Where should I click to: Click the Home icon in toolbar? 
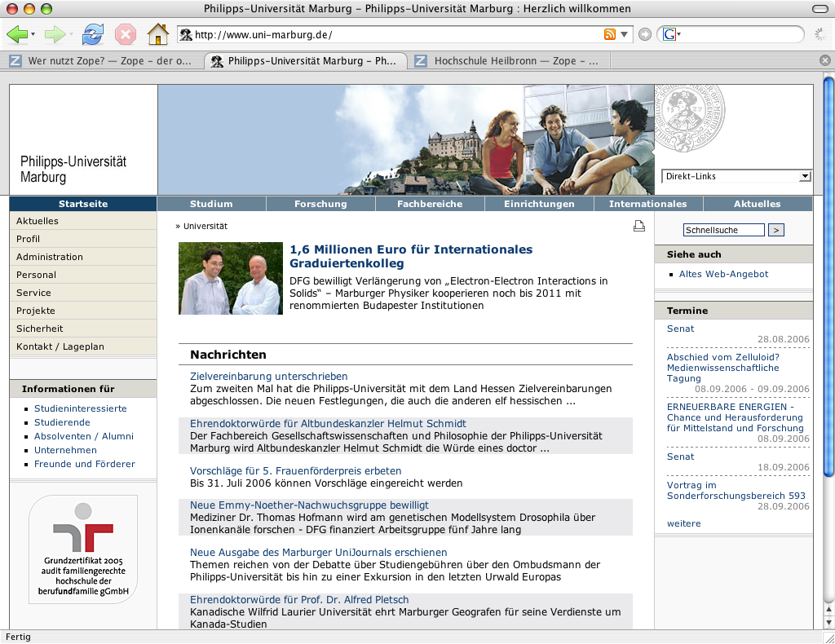coord(157,34)
